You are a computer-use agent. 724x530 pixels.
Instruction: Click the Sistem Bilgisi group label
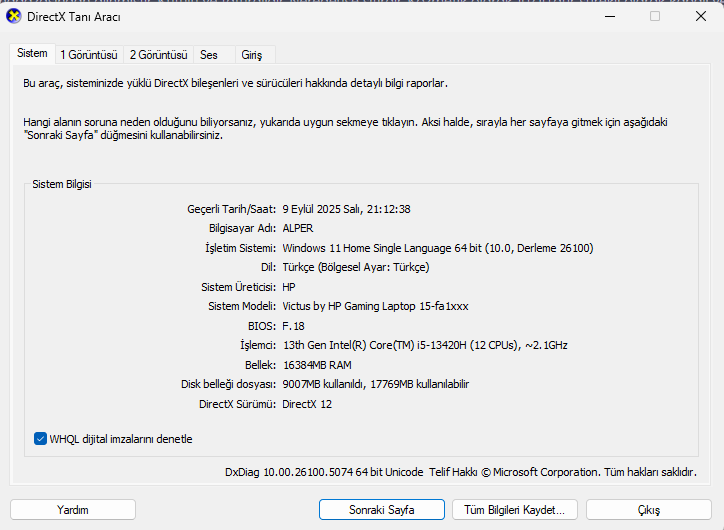click(x=62, y=184)
